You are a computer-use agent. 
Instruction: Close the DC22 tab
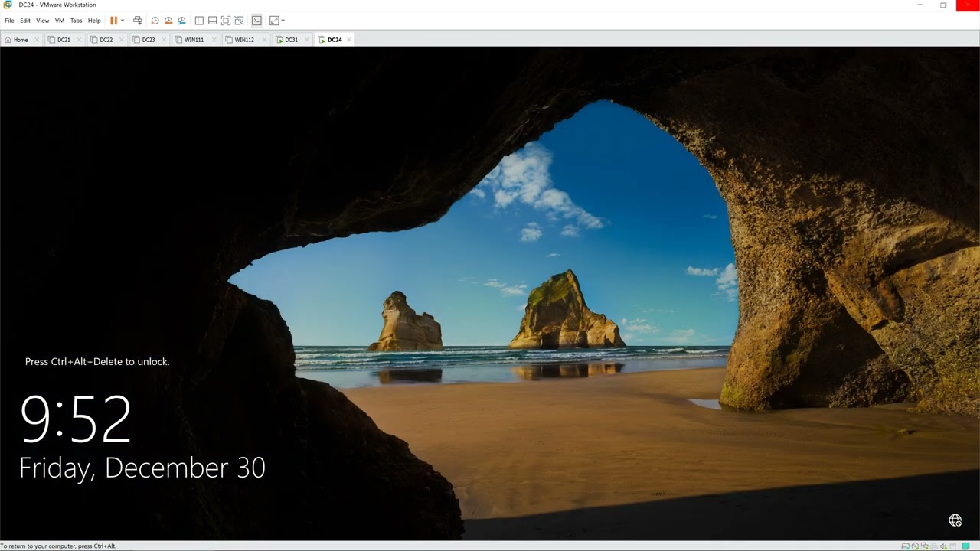[121, 40]
